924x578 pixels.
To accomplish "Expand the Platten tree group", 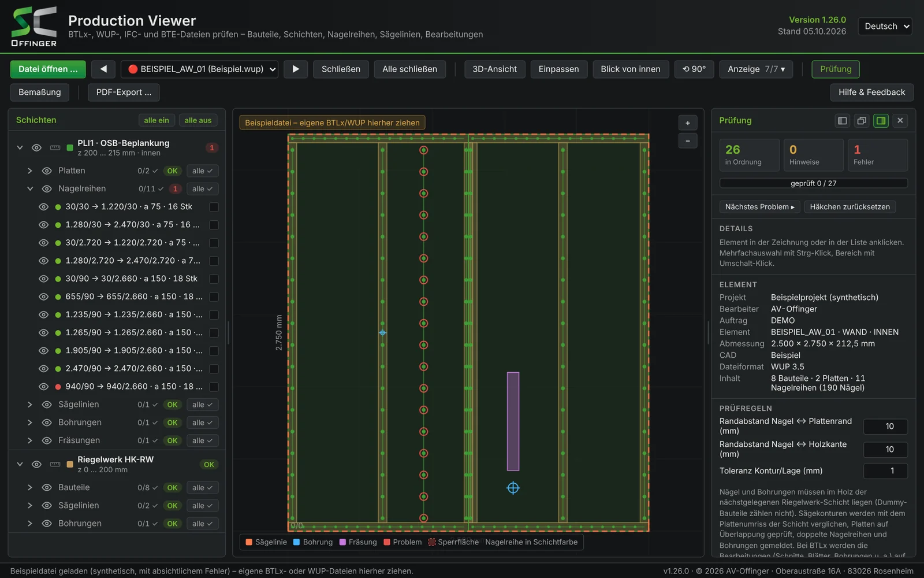I will coord(30,171).
